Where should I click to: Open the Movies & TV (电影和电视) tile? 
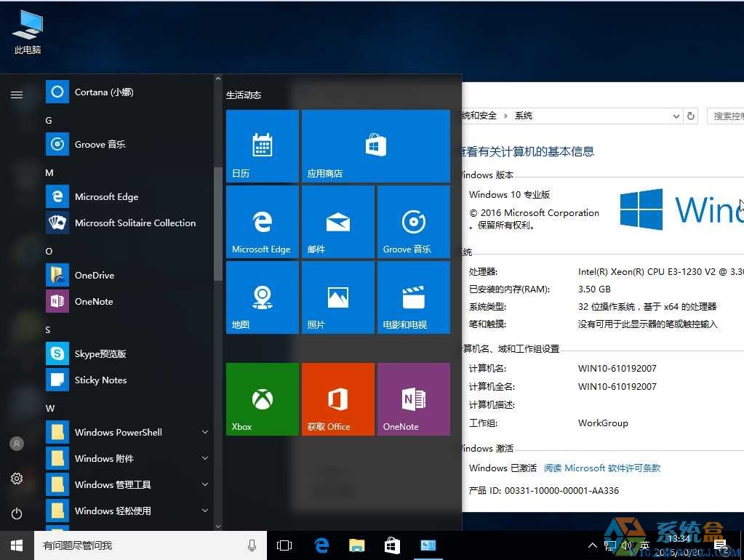point(413,297)
